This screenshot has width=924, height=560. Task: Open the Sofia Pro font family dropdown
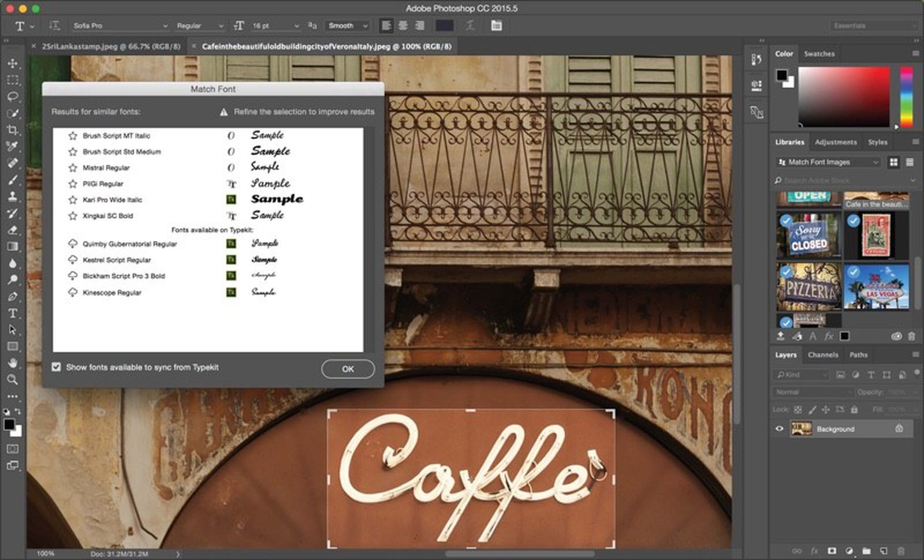165,26
